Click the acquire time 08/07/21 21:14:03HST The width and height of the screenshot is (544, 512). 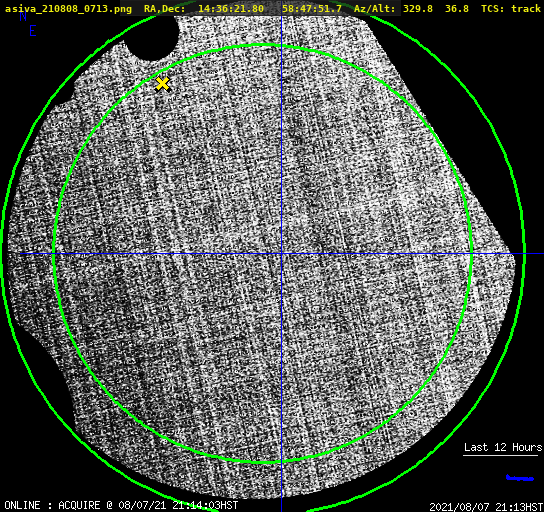pyautogui.click(x=178, y=505)
